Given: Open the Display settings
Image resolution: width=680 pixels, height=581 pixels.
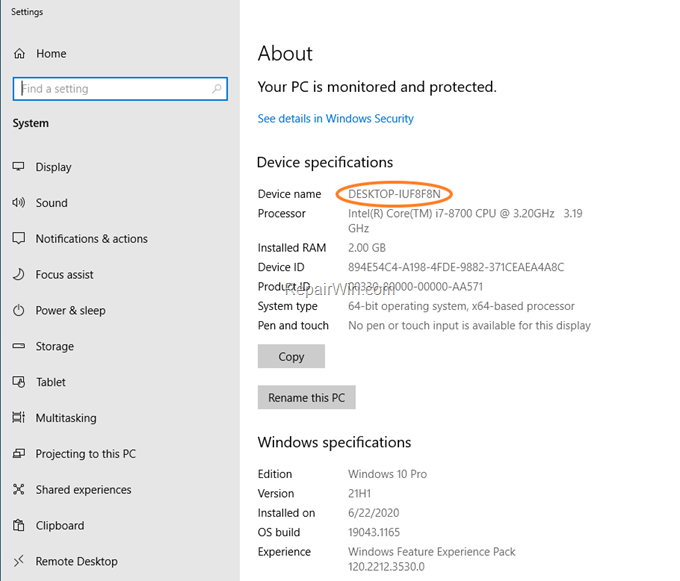Looking at the screenshot, I should (53, 167).
